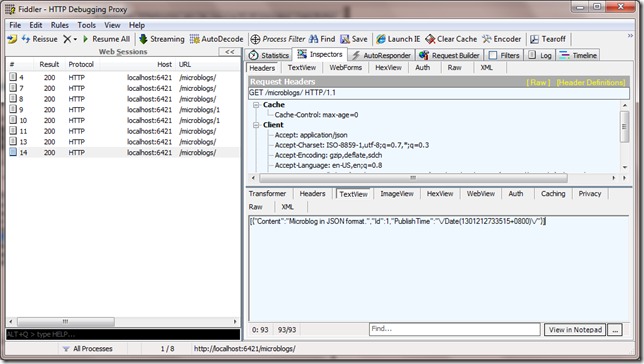
Task: Open Find sessions tool
Action: point(322,39)
